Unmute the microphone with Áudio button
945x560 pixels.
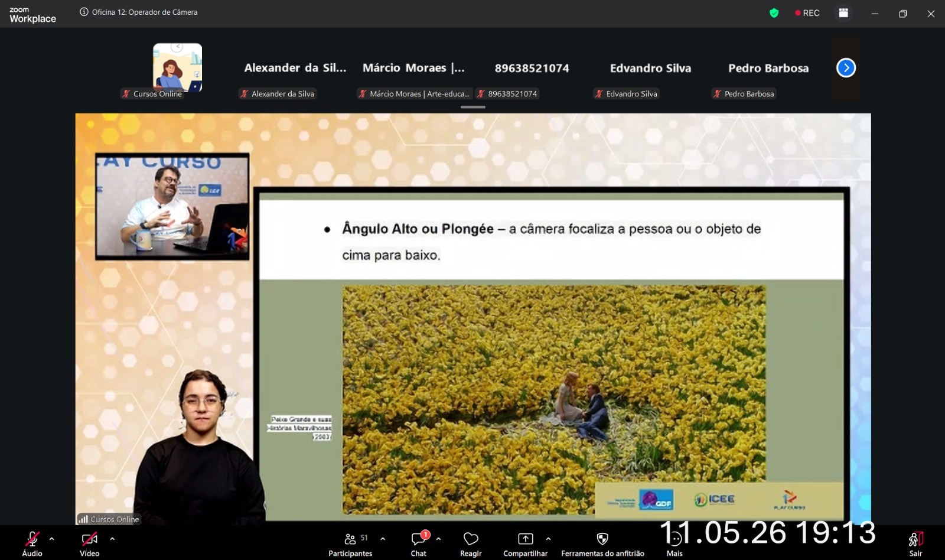(x=32, y=543)
